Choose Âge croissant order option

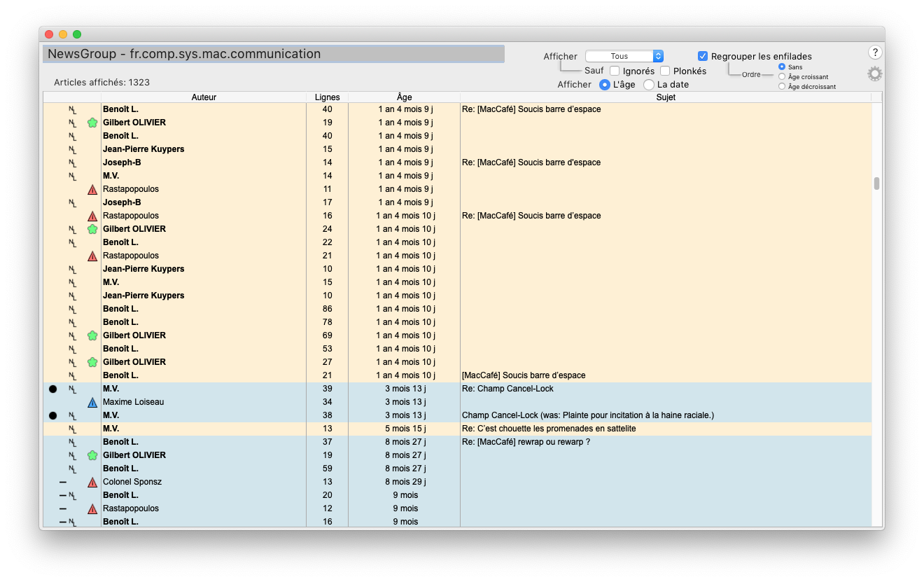(782, 77)
